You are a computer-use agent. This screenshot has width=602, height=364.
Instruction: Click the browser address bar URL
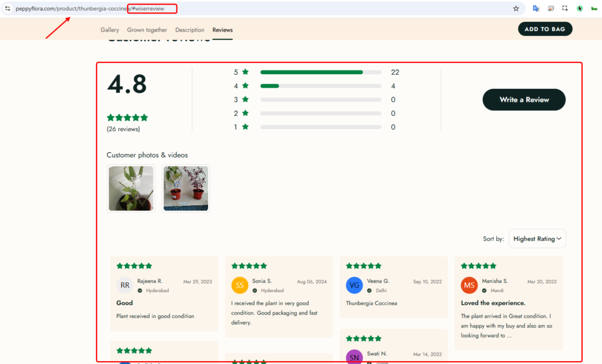point(88,9)
